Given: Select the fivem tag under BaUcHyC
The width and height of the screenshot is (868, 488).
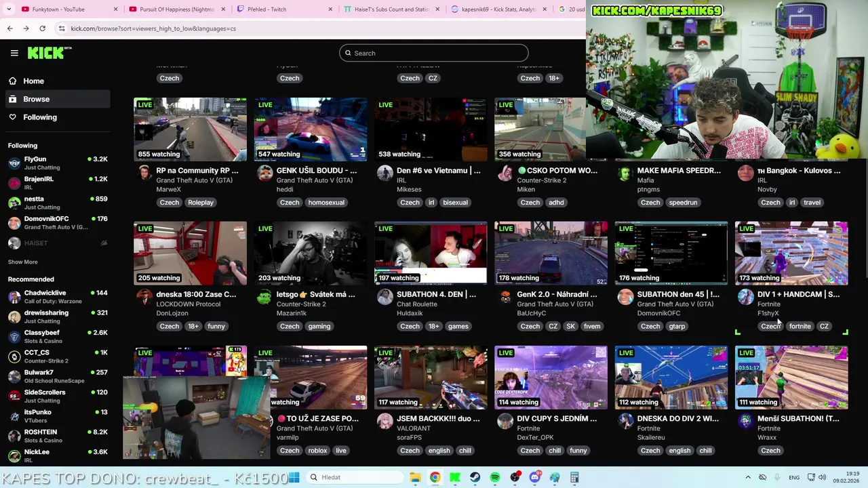Looking at the screenshot, I should click(592, 326).
